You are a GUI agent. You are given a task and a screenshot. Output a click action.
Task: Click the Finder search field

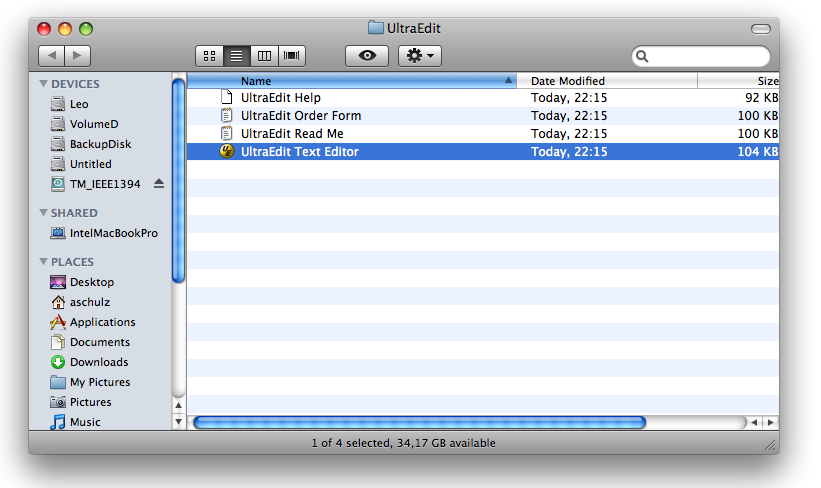click(x=701, y=56)
